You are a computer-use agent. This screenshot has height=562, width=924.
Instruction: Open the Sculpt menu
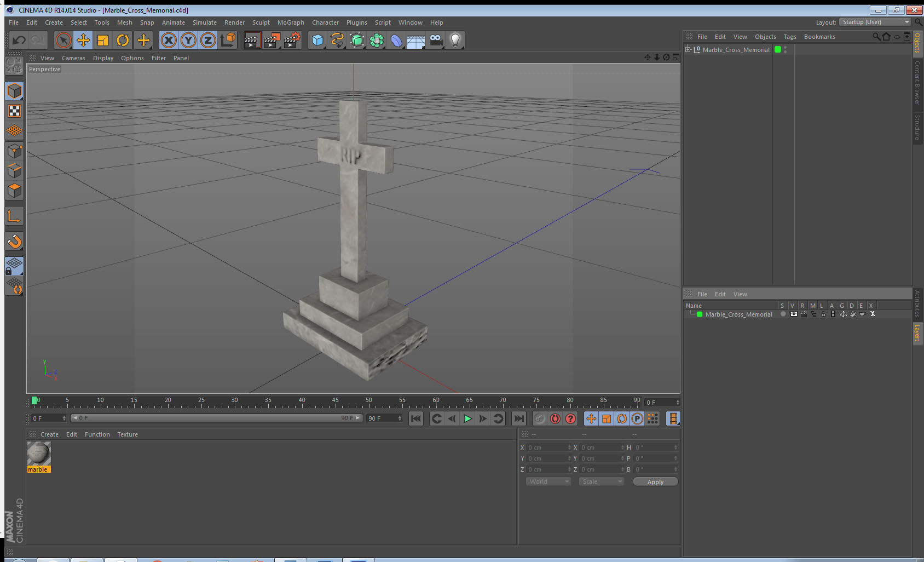click(261, 22)
